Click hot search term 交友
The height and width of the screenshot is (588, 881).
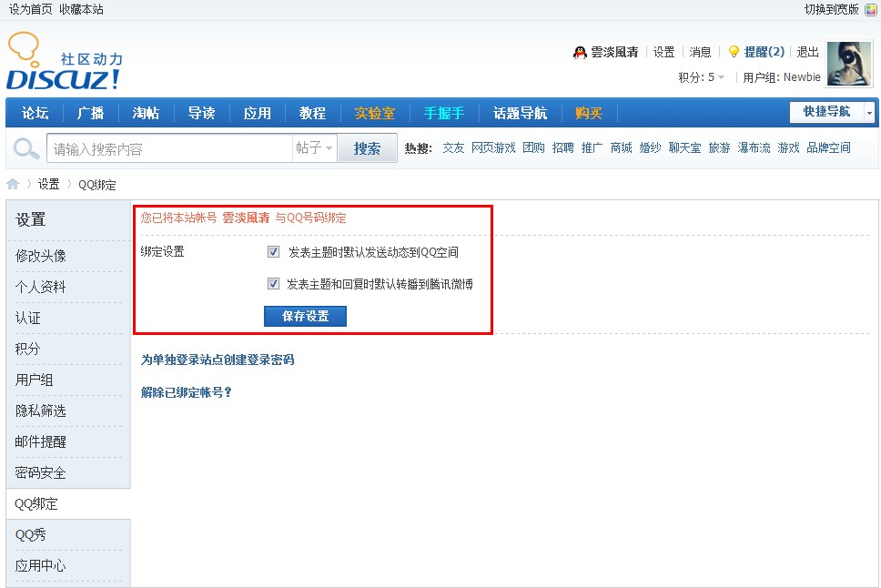(x=453, y=147)
